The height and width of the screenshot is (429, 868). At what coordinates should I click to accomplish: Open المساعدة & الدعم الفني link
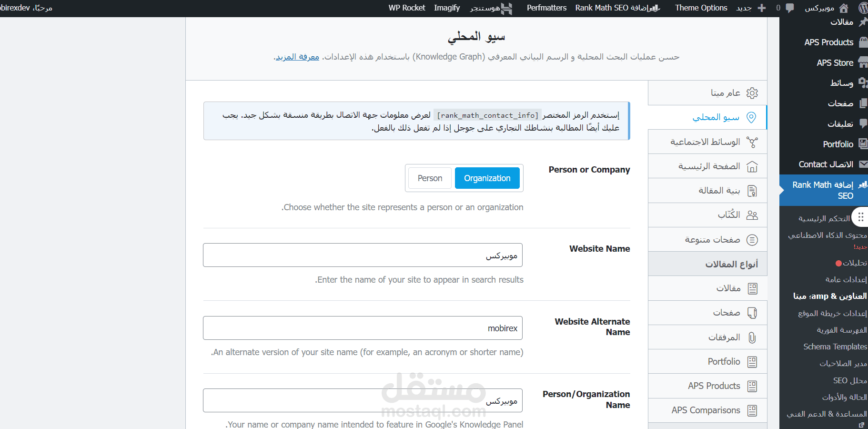(827, 414)
